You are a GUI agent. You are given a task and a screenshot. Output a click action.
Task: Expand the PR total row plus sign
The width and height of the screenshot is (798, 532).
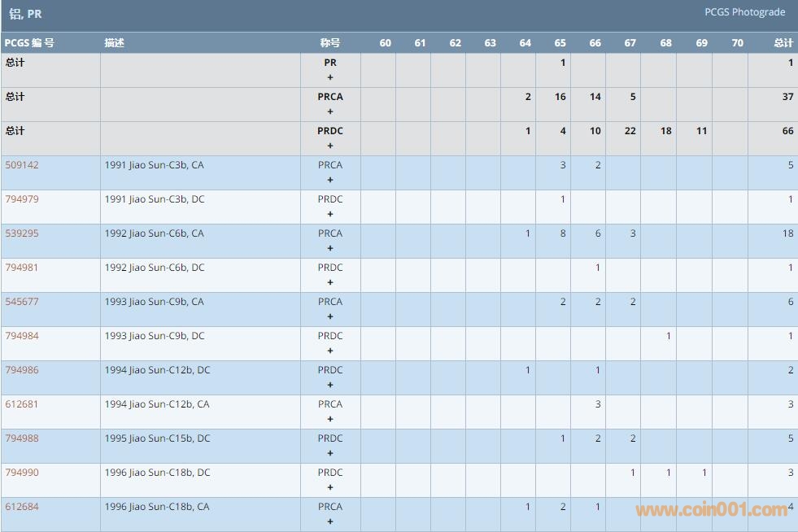click(x=330, y=77)
